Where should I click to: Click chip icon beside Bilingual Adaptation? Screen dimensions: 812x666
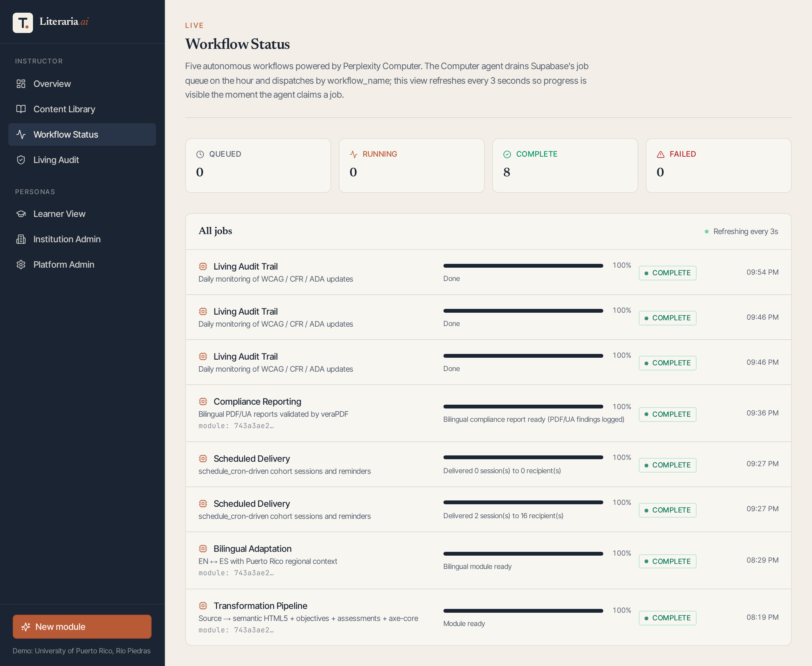203,549
